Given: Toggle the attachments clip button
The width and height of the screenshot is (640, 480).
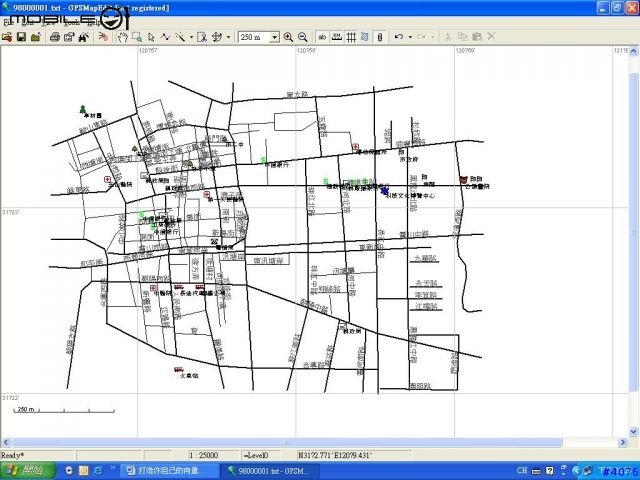Looking at the screenshot, I should click(380, 37).
